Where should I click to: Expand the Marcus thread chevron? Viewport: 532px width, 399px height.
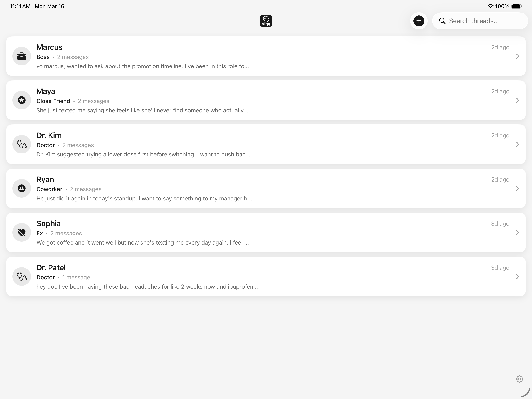pos(517,56)
